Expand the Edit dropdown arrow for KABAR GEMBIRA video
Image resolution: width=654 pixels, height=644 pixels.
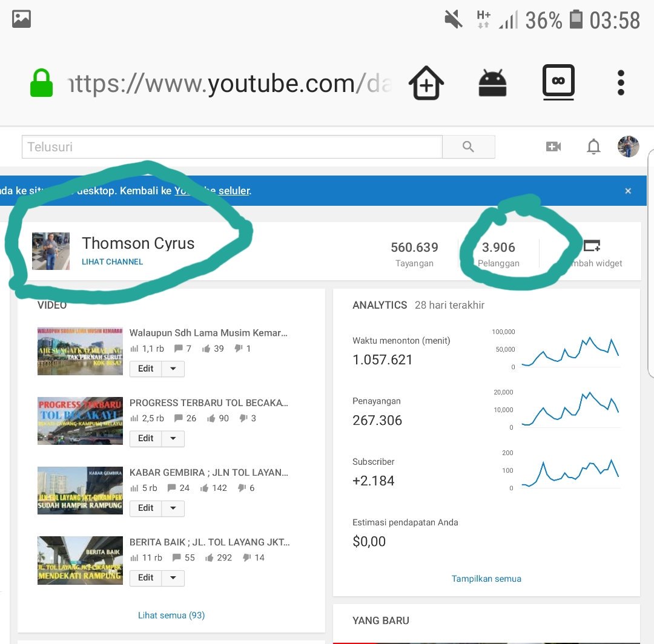point(173,508)
